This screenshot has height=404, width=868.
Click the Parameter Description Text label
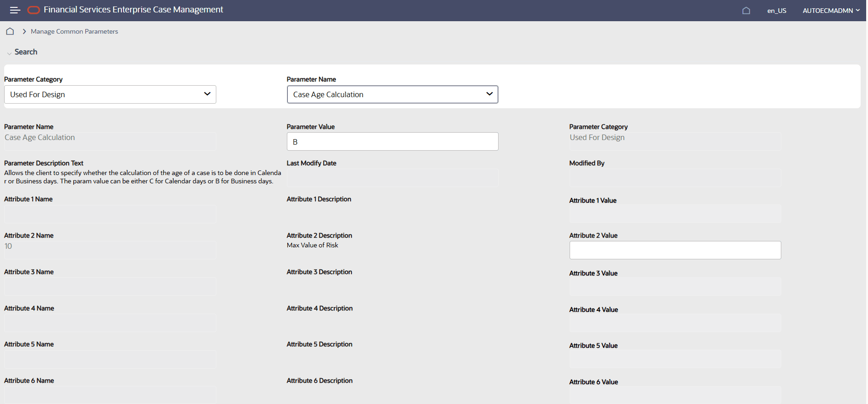pyautogui.click(x=44, y=163)
